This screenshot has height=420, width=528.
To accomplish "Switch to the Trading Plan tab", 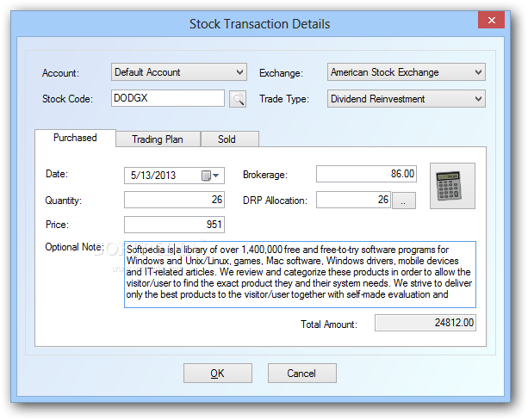I will click(158, 139).
